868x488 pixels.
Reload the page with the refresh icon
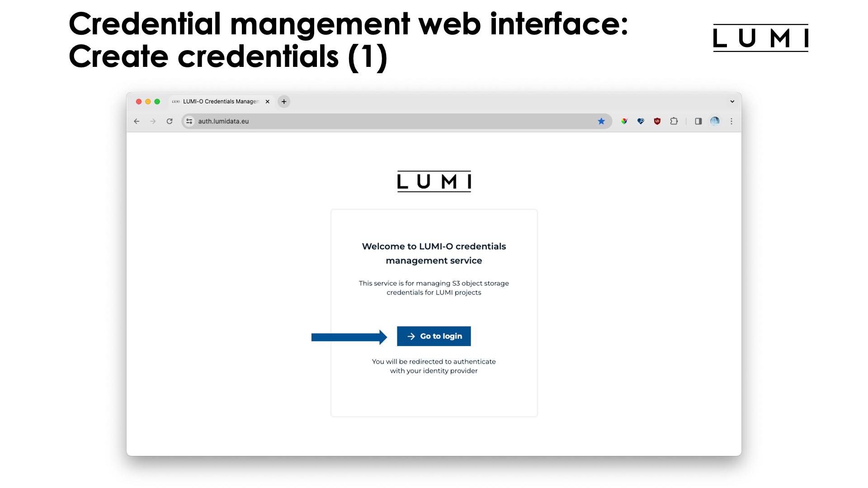[x=170, y=121]
